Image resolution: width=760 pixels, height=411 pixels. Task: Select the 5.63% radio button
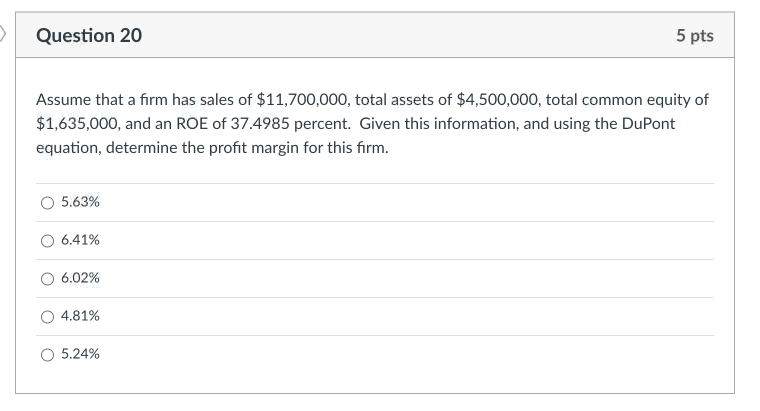[x=47, y=202]
